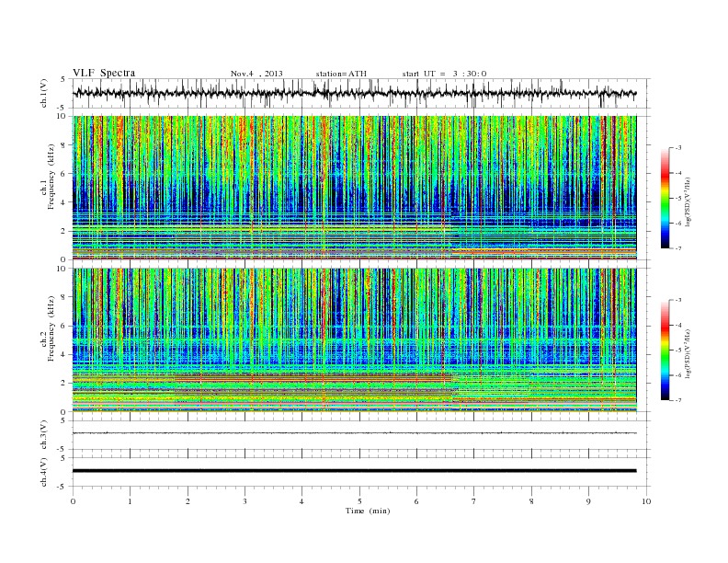Click the ch.3 flat waveform trace
The width and height of the screenshot is (728, 563).
point(354,433)
